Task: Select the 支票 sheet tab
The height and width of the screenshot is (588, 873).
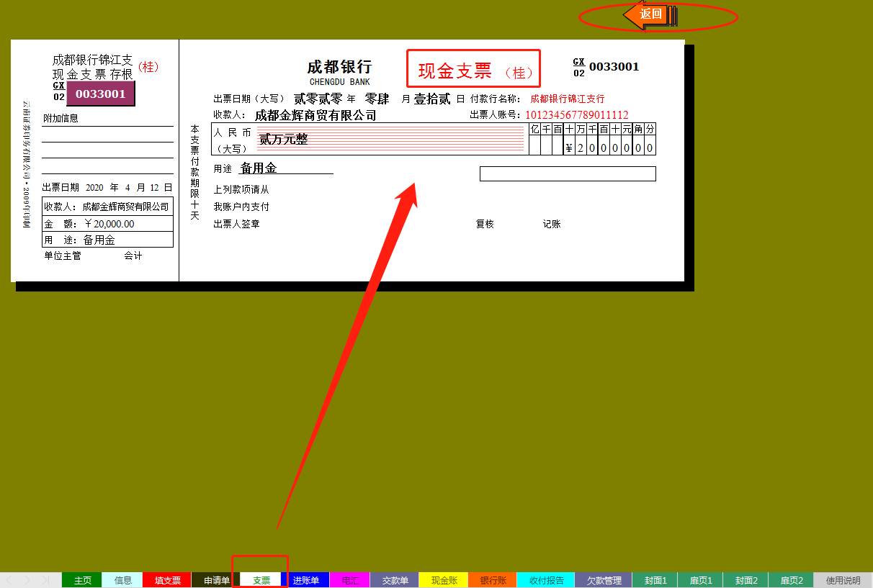Action: [261, 580]
